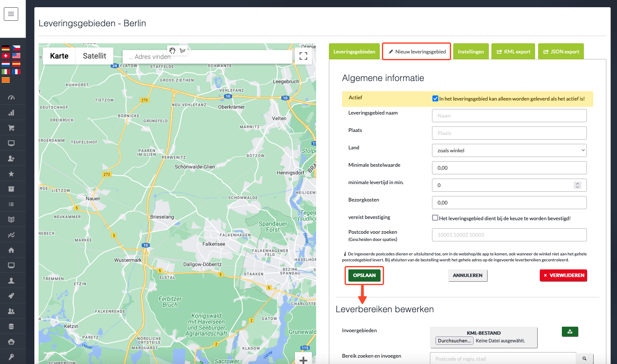Focus the Plaats input field
This screenshot has width=617, height=364.
pos(509,133)
